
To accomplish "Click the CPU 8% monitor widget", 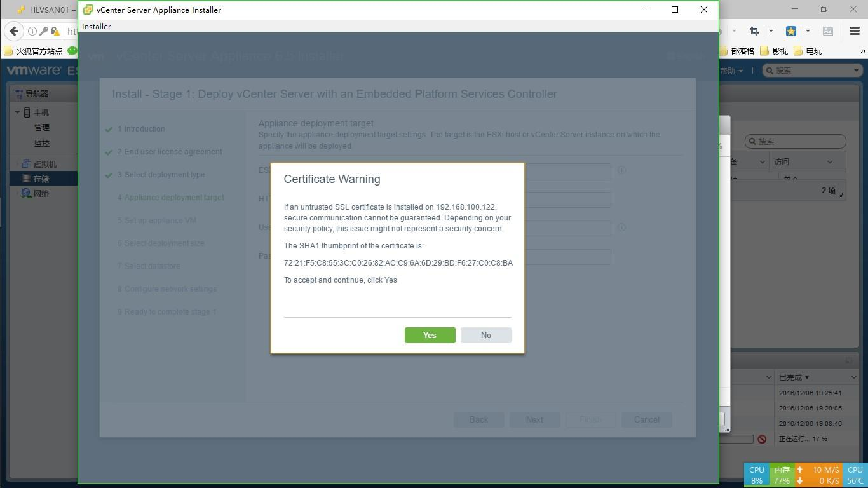I will click(x=756, y=475).
